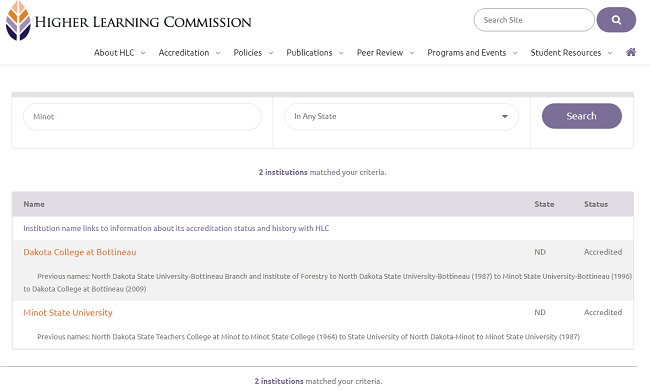Click the purple Search button

[582, 116]
